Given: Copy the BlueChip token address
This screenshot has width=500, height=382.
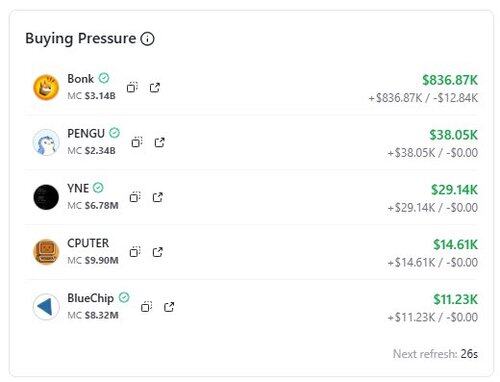Looking at the screenshot, I should pyautogui.click(x=146, y=307).
